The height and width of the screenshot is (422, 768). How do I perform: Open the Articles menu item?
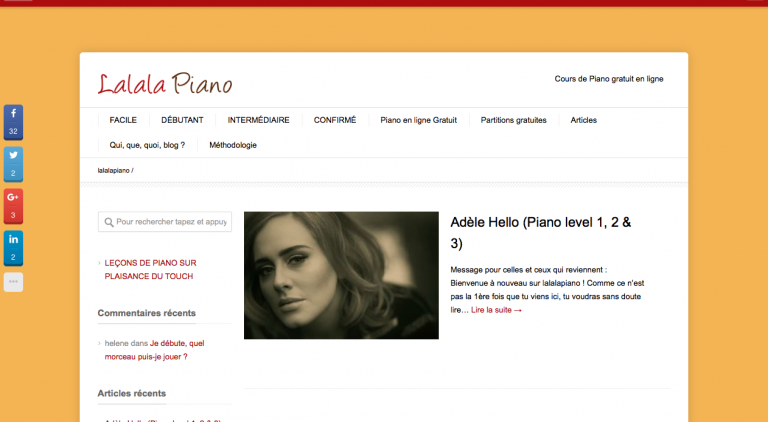point(583,120)
